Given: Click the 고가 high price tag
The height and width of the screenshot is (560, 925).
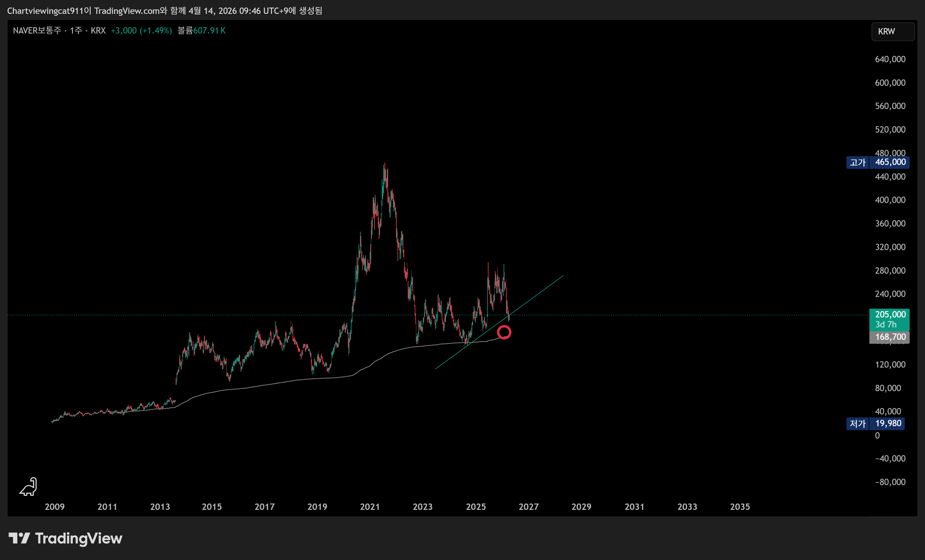Looking at the screenshot, I should click(x=857, y=163).
